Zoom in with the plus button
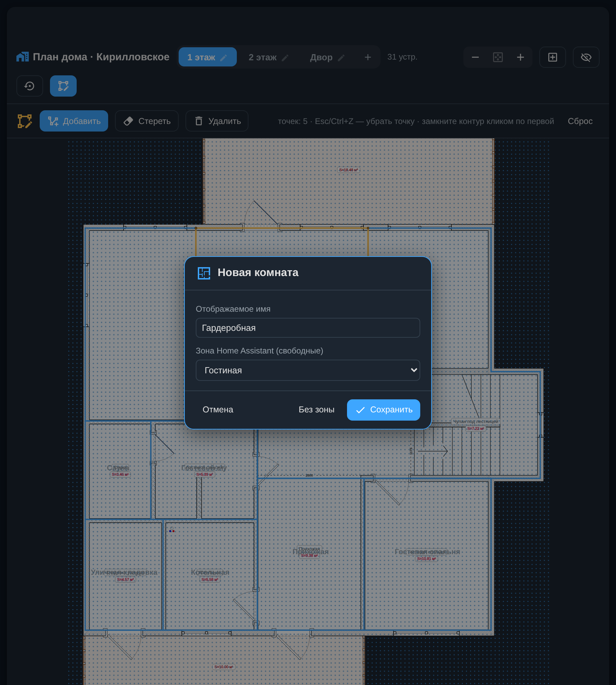 (x=521, y=57)
